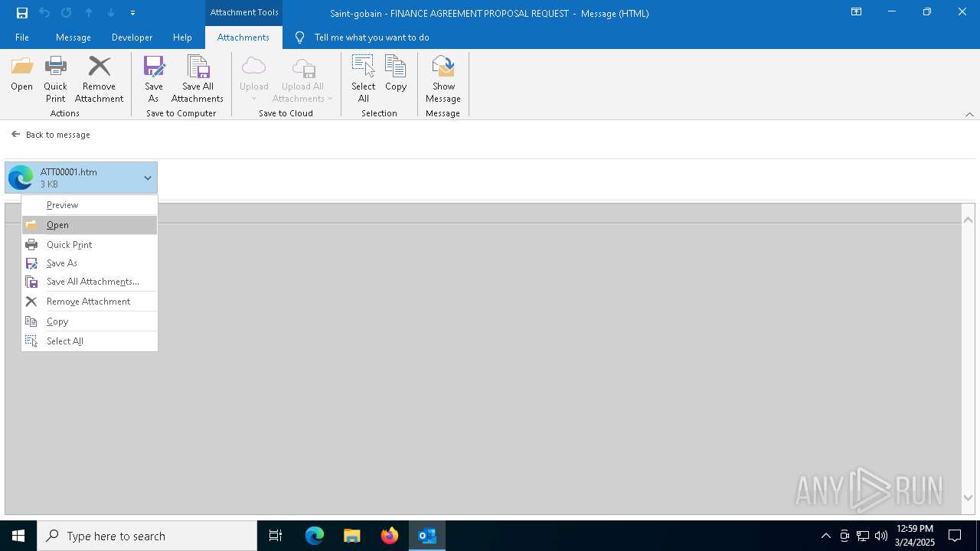Viewport: 980px width, 551px height.
Task: Choose Quick Print from context menu
Action: point(90,245)
